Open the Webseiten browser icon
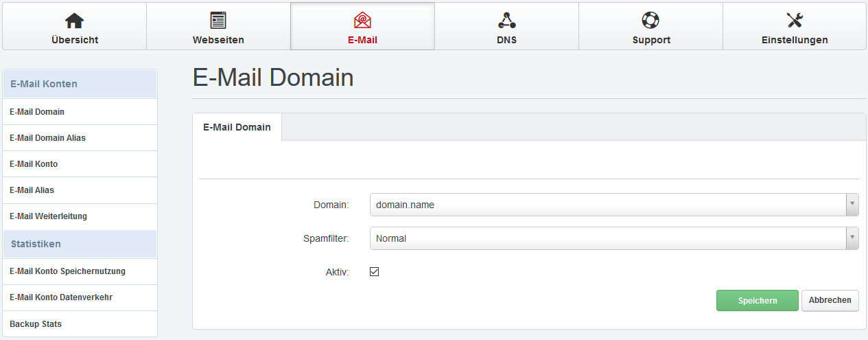The width and height of the screenshot is (868, 340). pyautogui.click(x=218, y=21)
